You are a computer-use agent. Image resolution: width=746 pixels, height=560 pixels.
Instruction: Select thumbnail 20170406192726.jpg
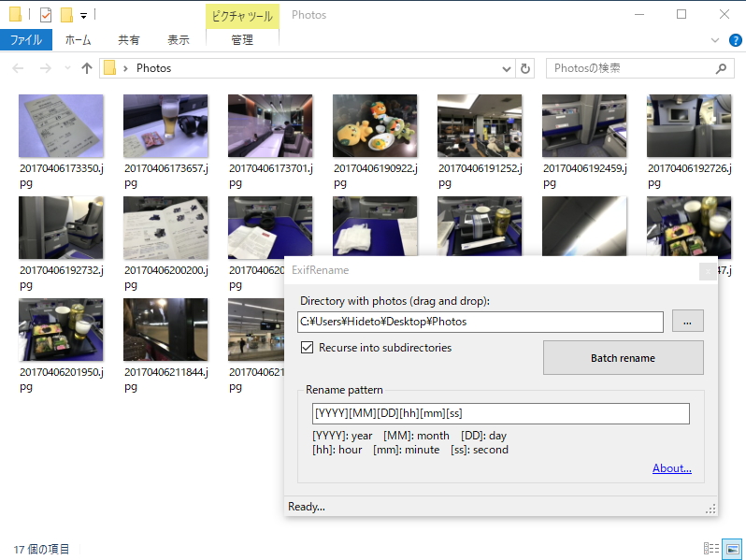tap(689, 125)
